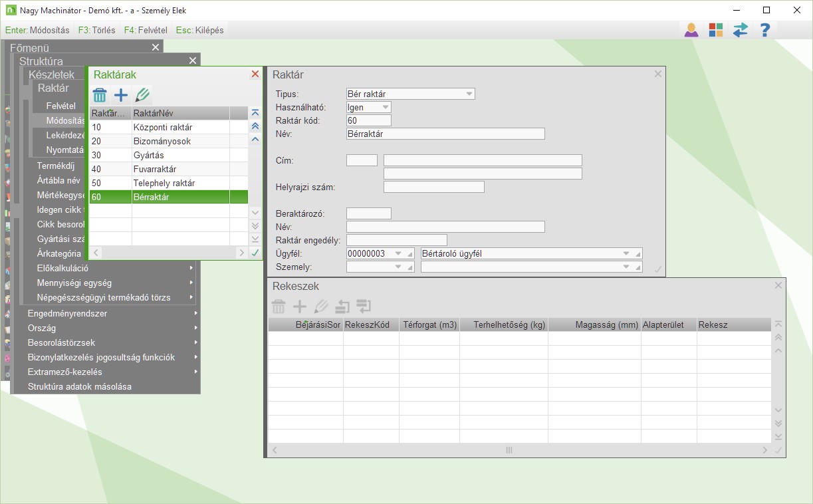The width and height of the screenshot is (813, 504).
Task: Click the blue swap arrows icon
Action: pyautogui.click(x=741, y=30)
